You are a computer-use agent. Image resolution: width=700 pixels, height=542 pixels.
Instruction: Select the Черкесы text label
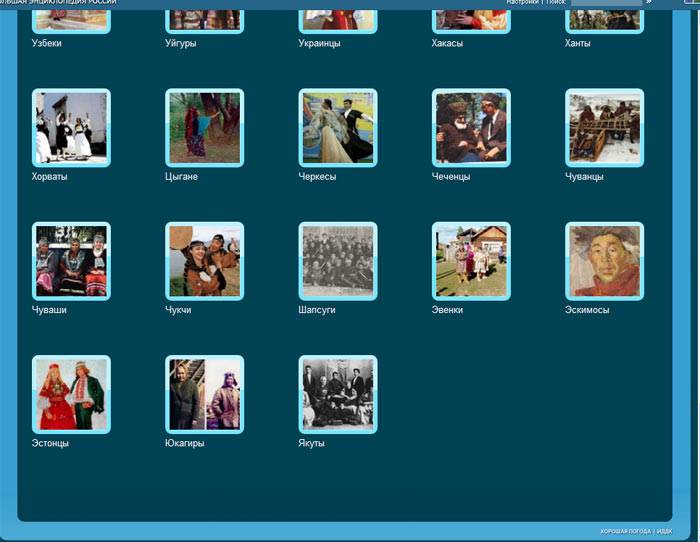point(317,176)
